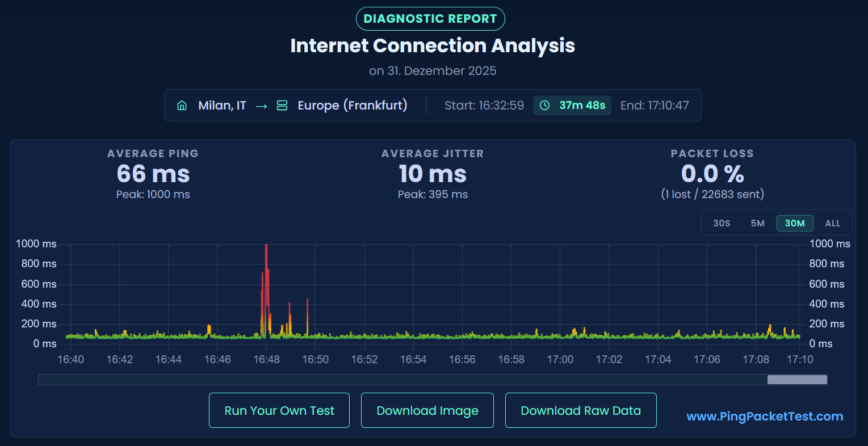Click the Average Jitter 10 ms stat
Image resolution: width=868 pixels, height=446 pixels.
[433, 174]
